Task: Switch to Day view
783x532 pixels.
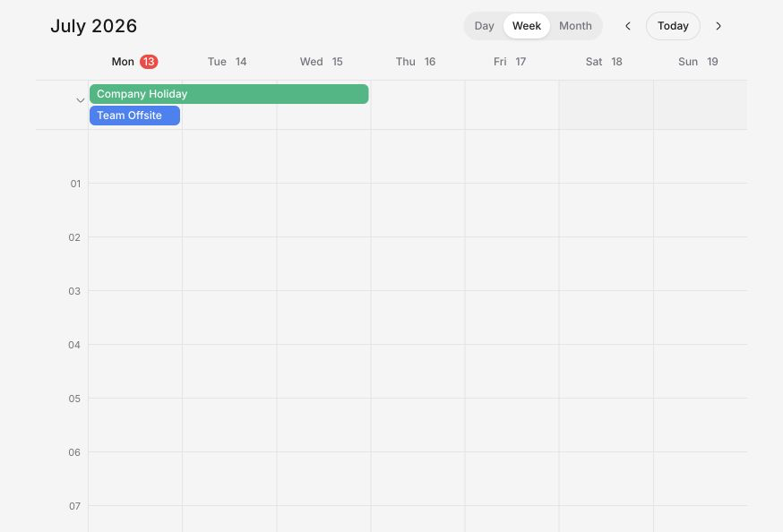Action: click(x=484, y=26)
